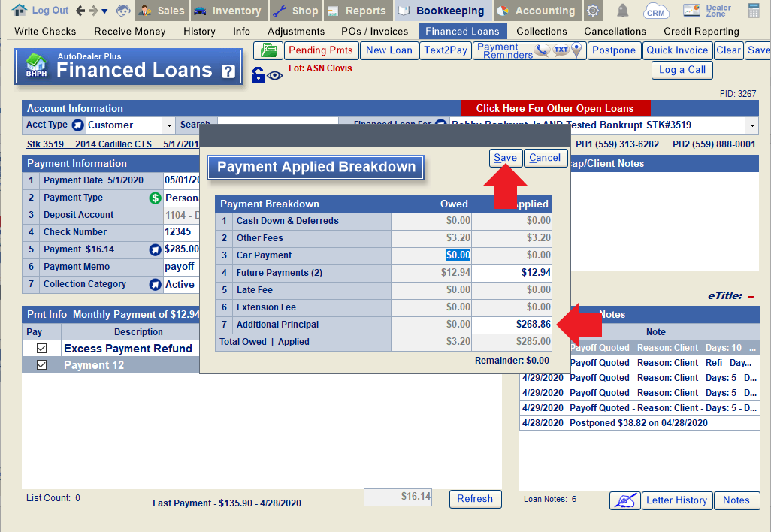Click Log a Call
771x532 pixels.
coord(682,70)
